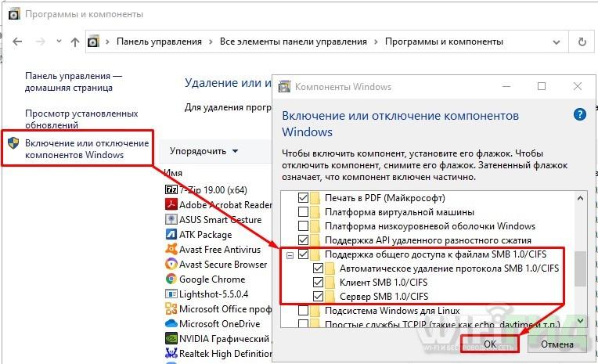The width and height of the screenshot is (598, 364).
Task: Collapse the SMB 1.0/CIFS tree node
Action: pos(290,255)
